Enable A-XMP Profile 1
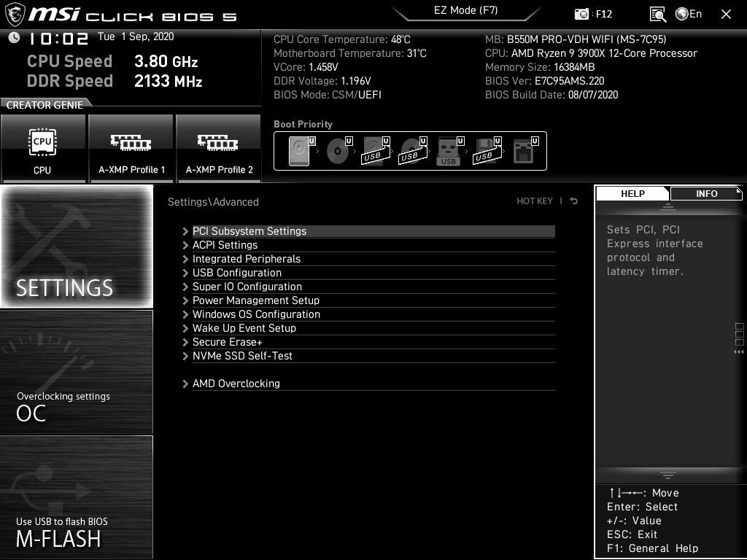Viewport: 747px width, 560px height. (131, 149)
